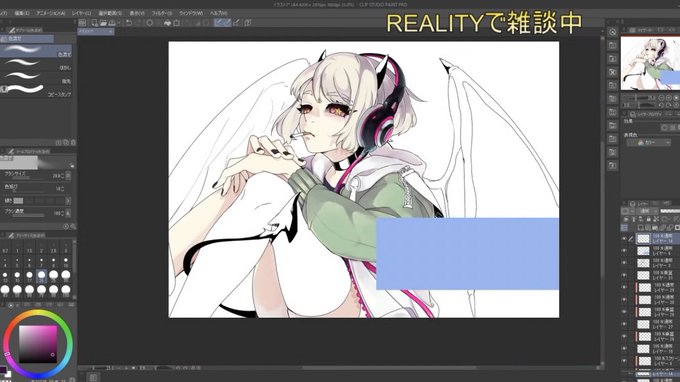The image size is (680, 382).
Task: Click the Clear (circle) icon in command bar
Action: (150, 23)
